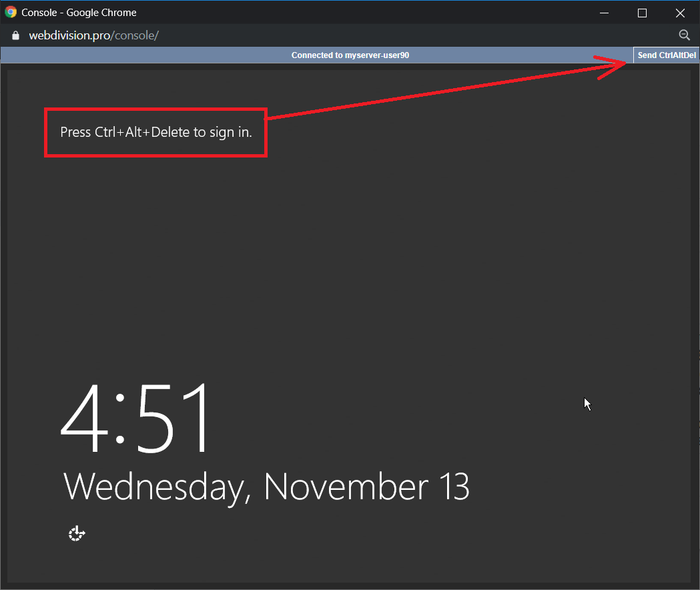
Task: Click the 'Press Ctrl+Alt+Delete to sign in.' message
Action: pyautogui.click(x=156, y=132)
